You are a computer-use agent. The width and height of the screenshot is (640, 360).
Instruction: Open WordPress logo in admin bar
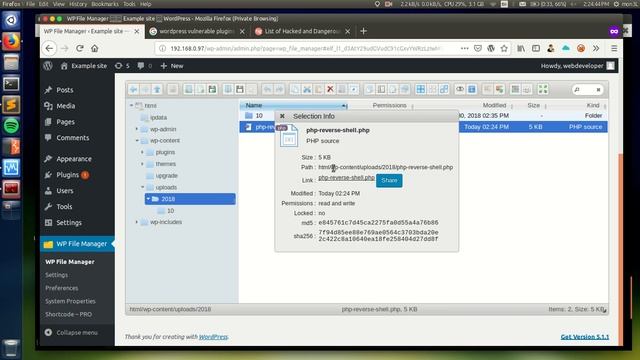click(48, 66)
